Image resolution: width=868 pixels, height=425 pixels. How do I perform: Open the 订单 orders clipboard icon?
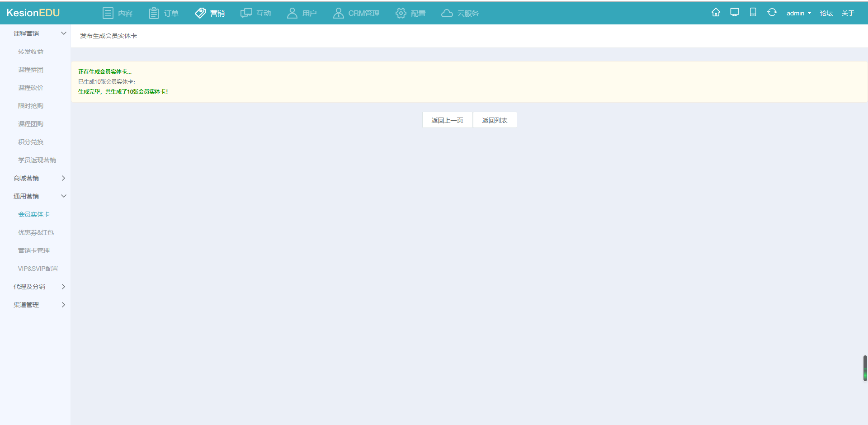tap(154, 13)
